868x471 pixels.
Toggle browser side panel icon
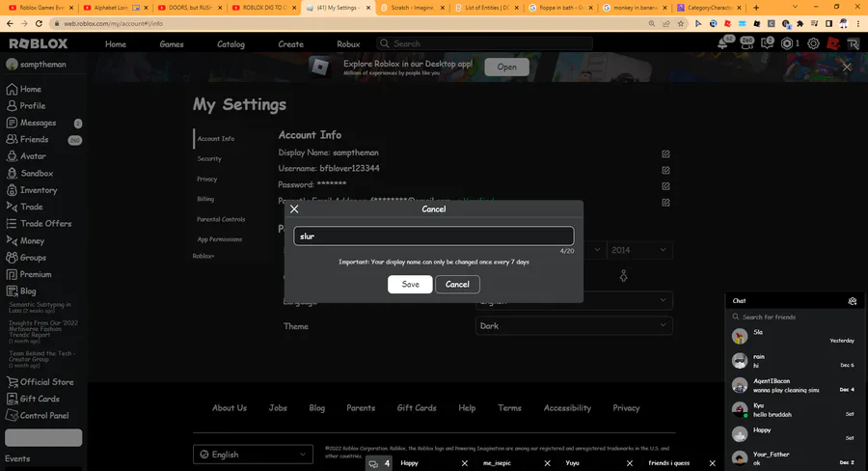[828, 23]
